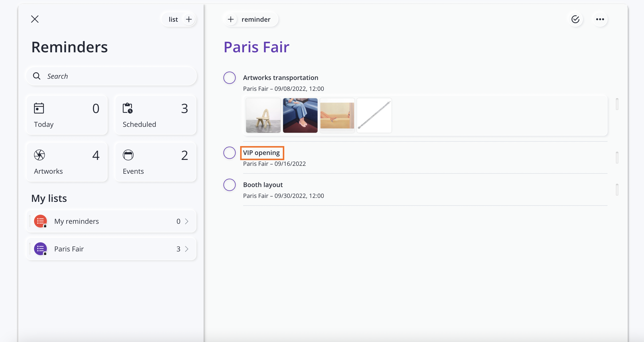
Task: Check off the Booth layout reminder
Action: click(230, 185)
